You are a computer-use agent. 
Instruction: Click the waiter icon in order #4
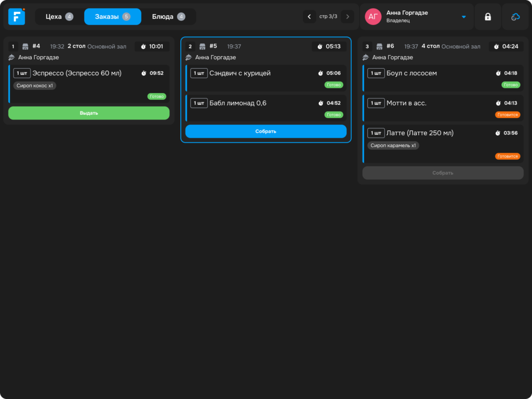12,57
